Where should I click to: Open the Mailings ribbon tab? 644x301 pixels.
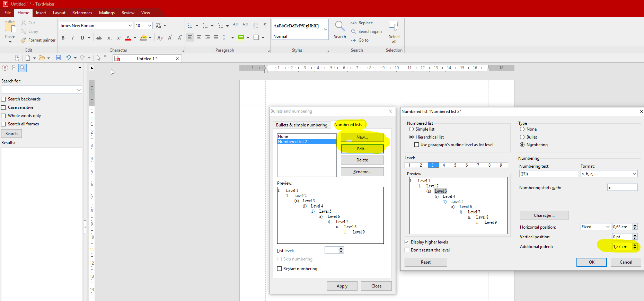coord(107,13)
